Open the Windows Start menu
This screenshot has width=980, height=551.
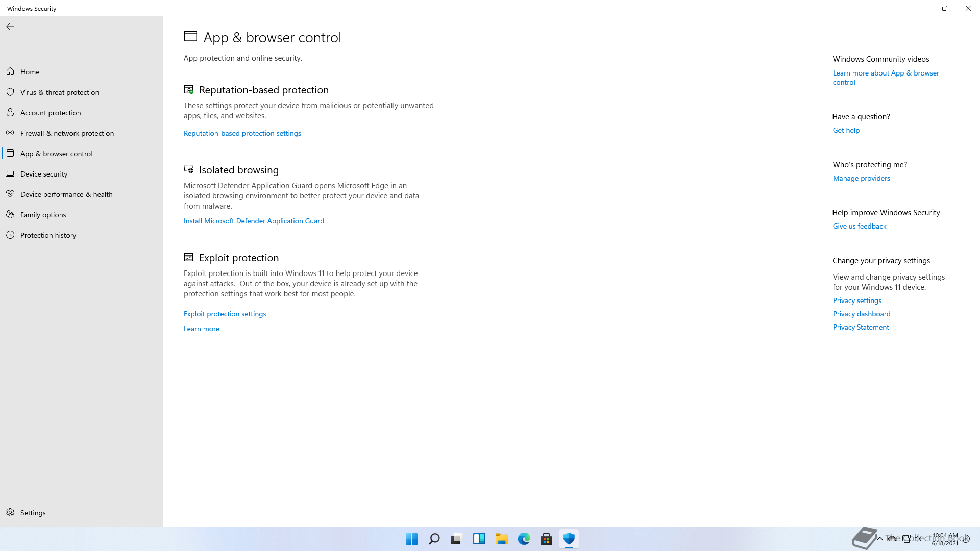[412, 539]
